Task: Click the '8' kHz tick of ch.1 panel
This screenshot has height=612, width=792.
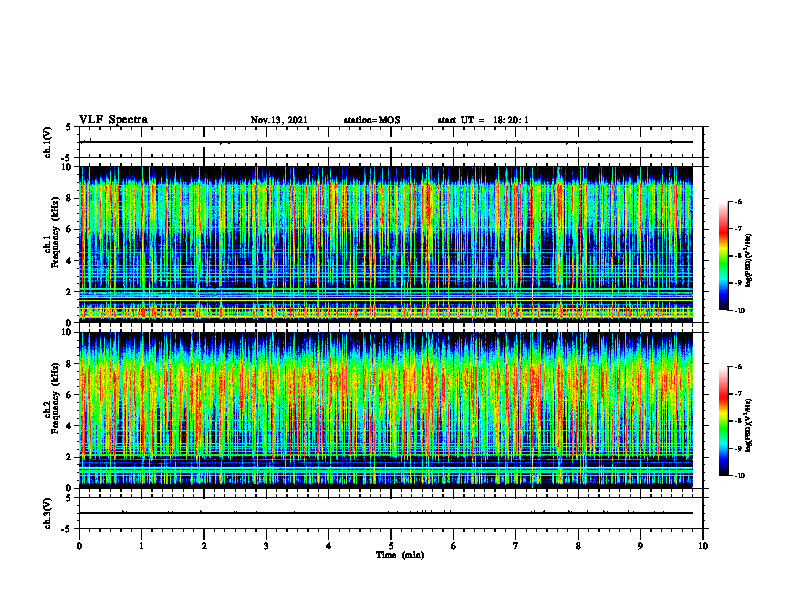Action: click(x=69, y=198)
